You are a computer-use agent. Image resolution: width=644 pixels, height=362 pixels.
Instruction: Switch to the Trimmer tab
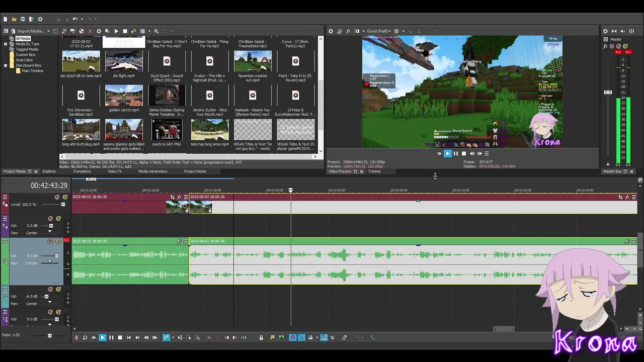click(x=374, y=171)
